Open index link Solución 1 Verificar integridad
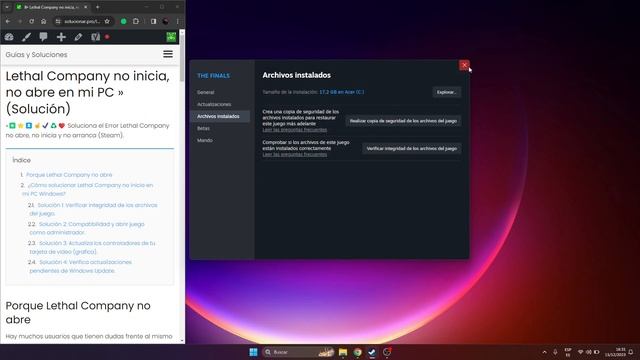640x360 pixels. pyautogui.click(x=93, y=209)
